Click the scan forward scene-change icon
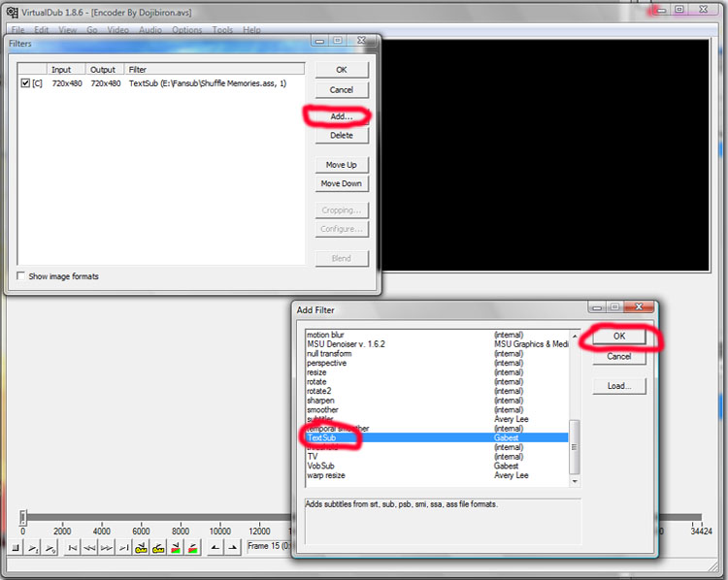This screenshot has height=580, width=728. [x=193, y=548]
